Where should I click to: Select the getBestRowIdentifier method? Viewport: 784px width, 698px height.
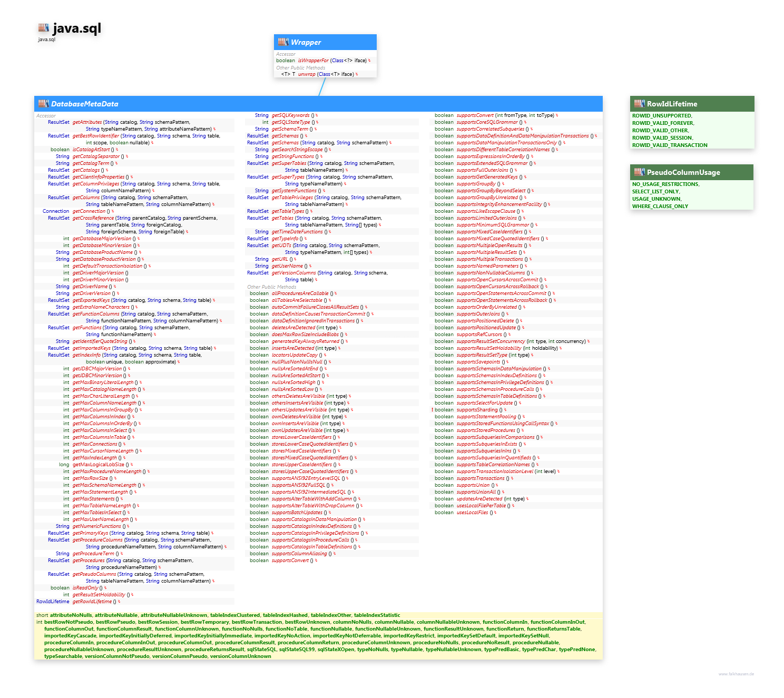tap(96, 136)
